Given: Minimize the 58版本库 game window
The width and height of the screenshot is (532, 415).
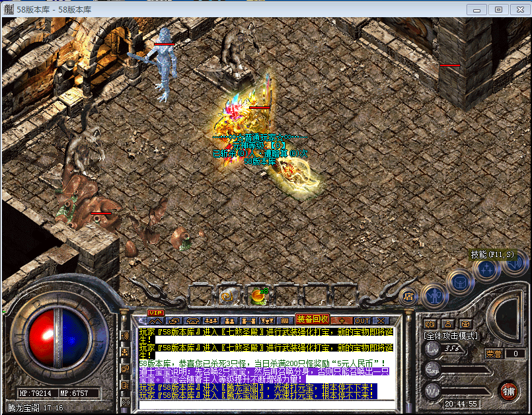Looking at the screenshot, I should point(476,9).
